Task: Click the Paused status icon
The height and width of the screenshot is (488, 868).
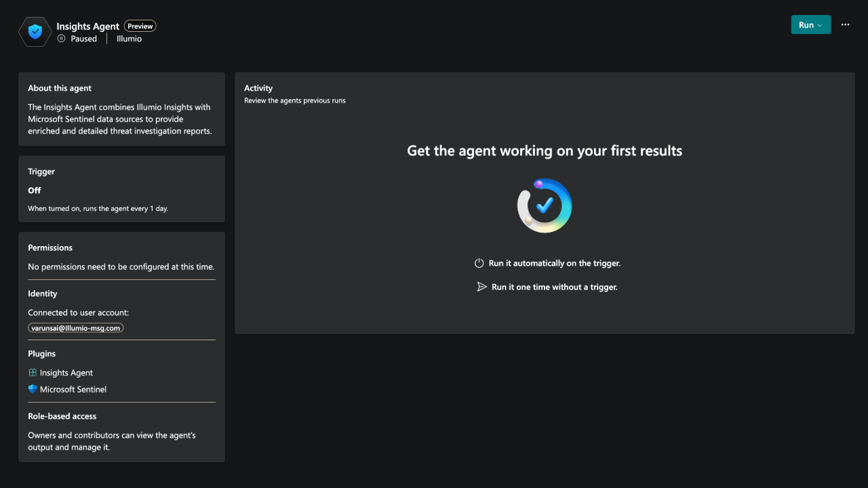Action: tap(62, 39)
